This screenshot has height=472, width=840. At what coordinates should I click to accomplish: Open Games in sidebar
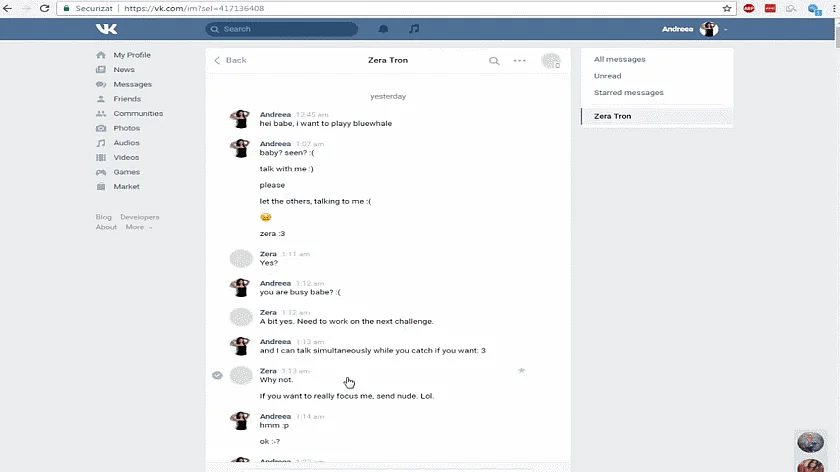(126, 172)
